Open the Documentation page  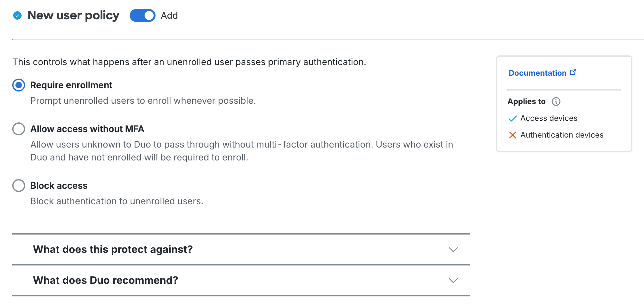[538, 73]
